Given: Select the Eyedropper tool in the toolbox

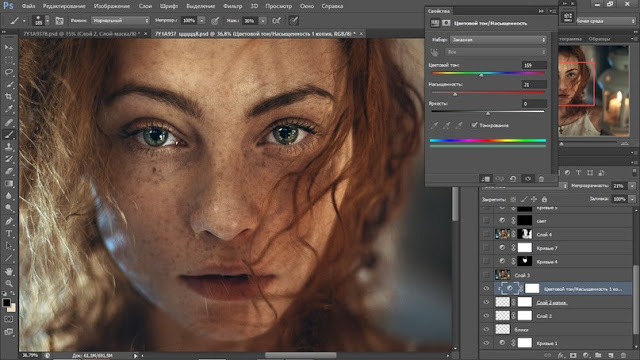Looking at the screenshot, I should click(9, 109).
